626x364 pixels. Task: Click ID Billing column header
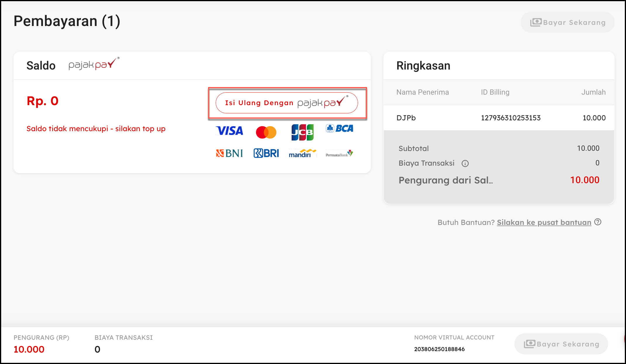pos(495,92)
